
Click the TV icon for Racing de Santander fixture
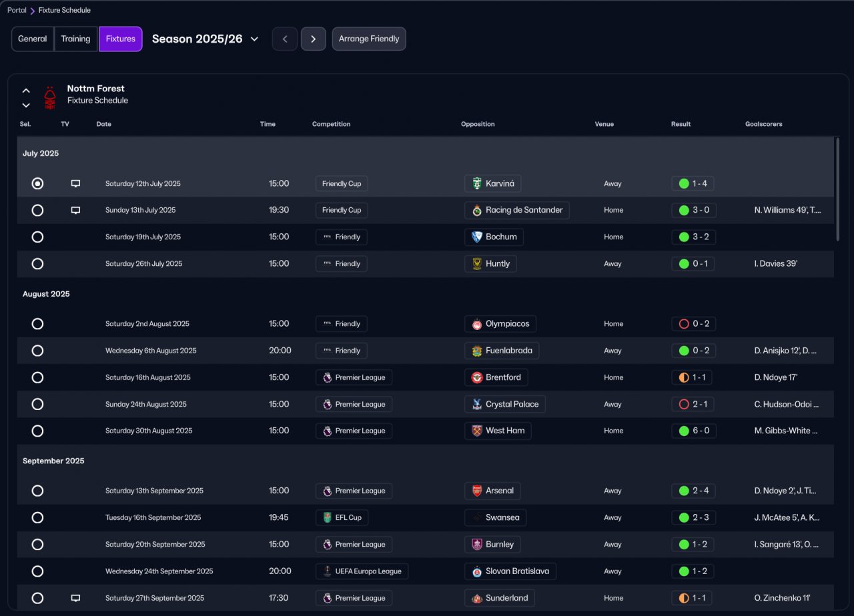(x=75, y=210)
